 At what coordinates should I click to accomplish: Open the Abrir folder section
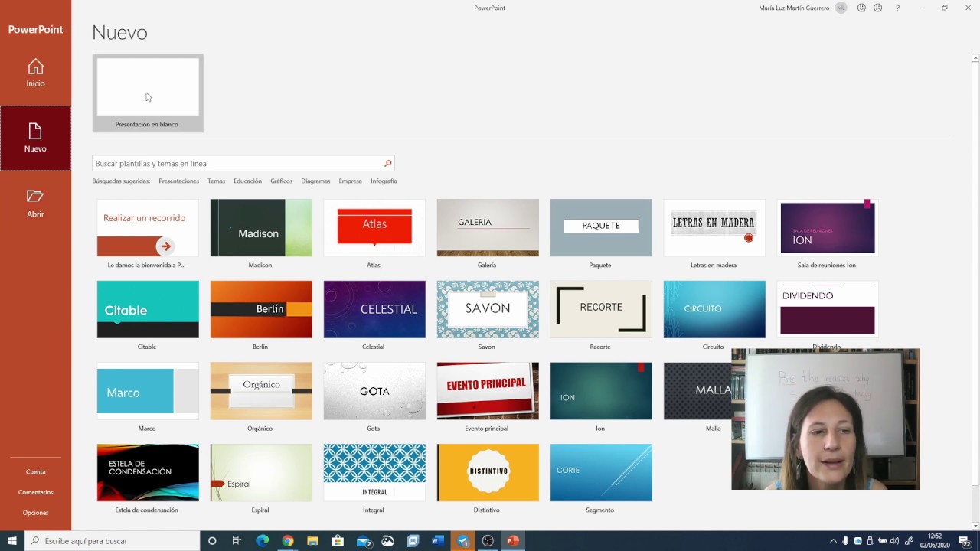pyautogui.click(x=35, y=204)
